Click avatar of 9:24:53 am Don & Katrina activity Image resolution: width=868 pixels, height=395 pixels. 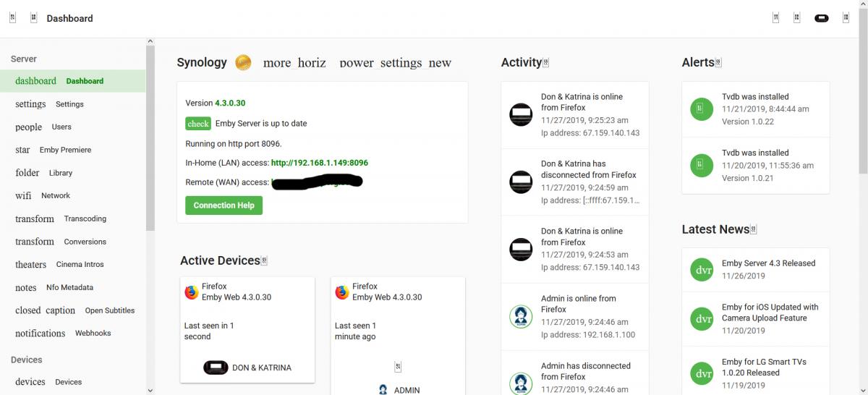tap(521, 249)
